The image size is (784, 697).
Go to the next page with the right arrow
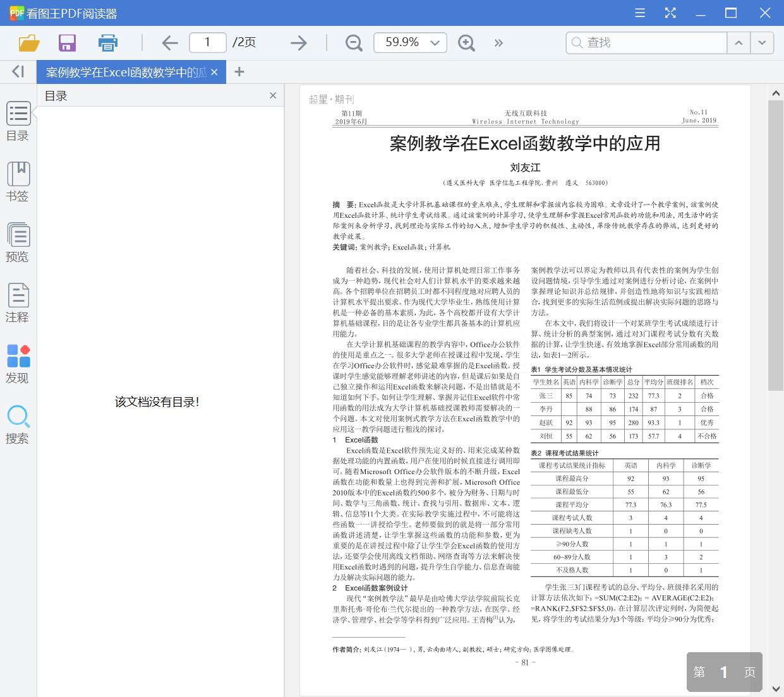[x=298, y=43]
